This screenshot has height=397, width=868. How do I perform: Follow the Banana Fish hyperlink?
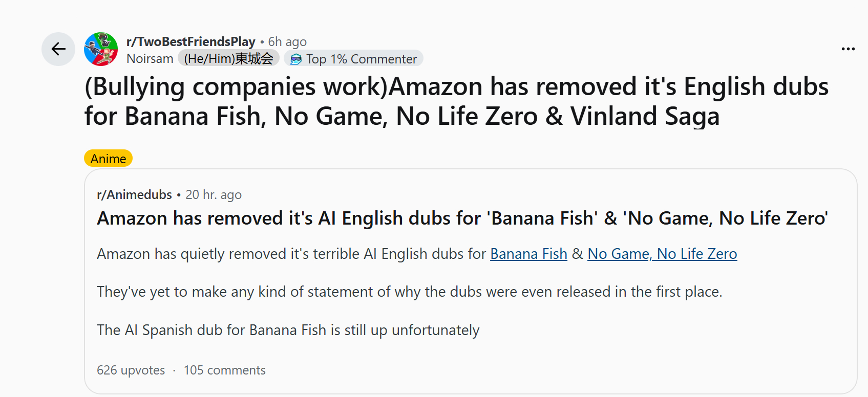(x=528, y=254)
